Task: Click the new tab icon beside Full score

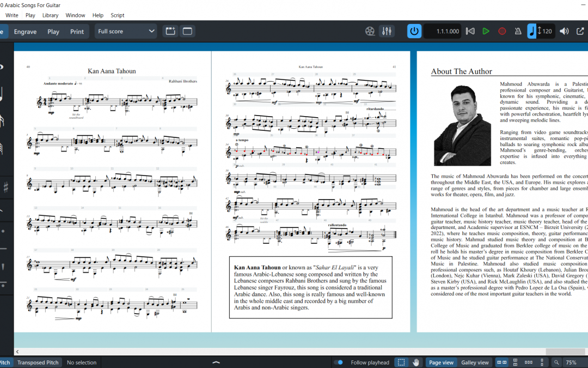Action: pos(170,31)
